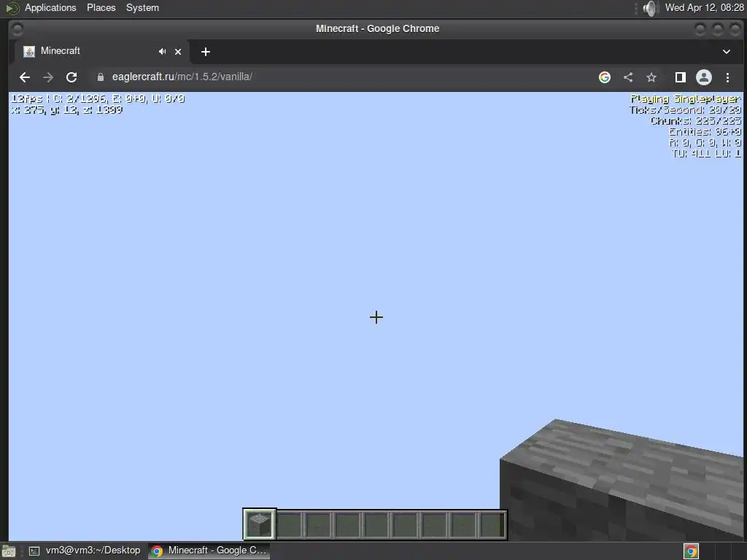Click the browser forward arrow
Viewport: 747px width, 560px height.
48,77
